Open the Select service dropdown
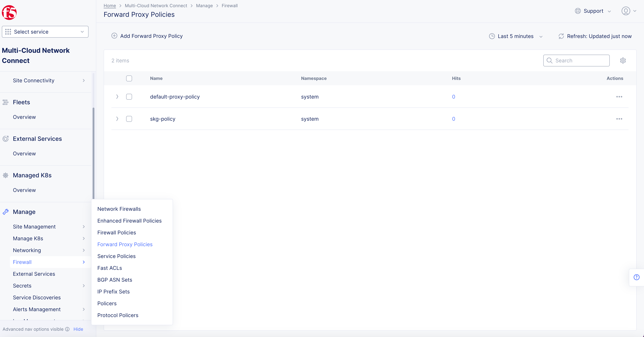644x337 pixels. 45,32
